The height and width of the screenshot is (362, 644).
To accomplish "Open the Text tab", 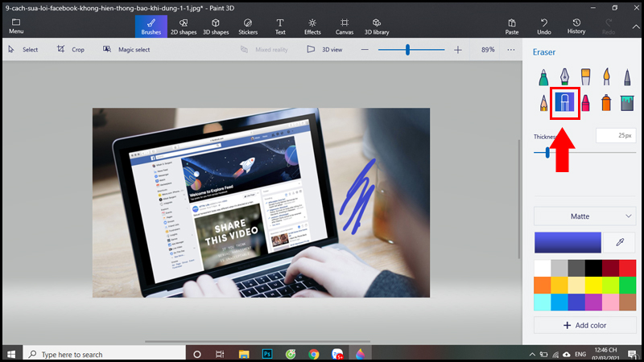I will pyautogui.click(x=280, y=27).
